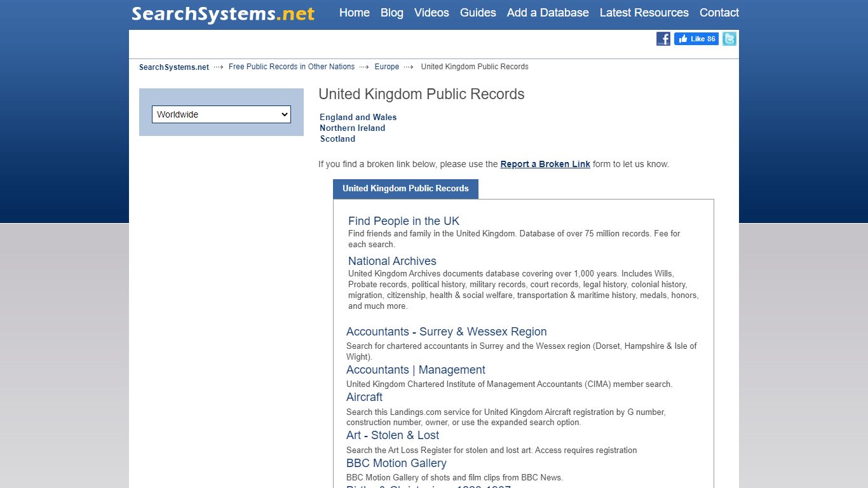Select the United Kingdom Public Records tab
868x488 pixels.
tap(405, 189)
